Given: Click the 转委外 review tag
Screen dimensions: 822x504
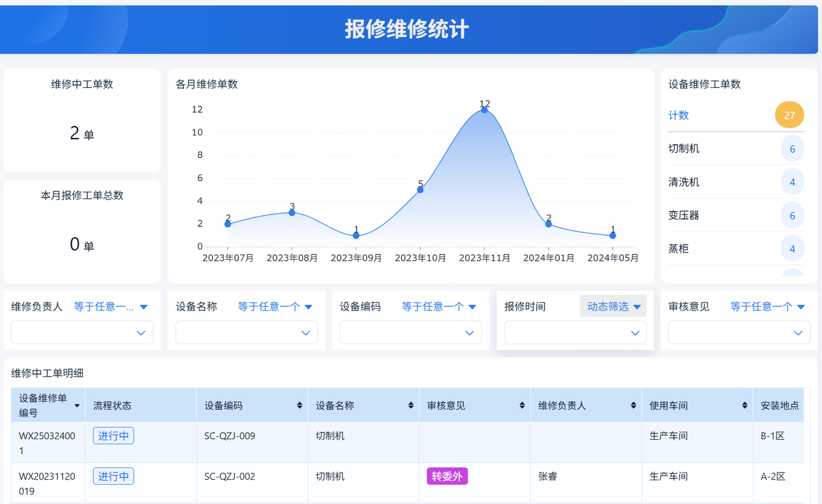Looking at the screenshot, I should (x=447, y=476).
